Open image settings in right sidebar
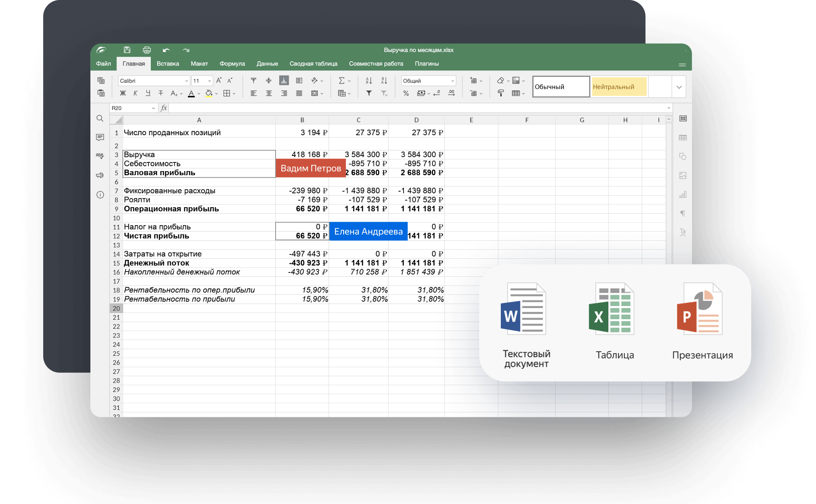 click(683, 176)
